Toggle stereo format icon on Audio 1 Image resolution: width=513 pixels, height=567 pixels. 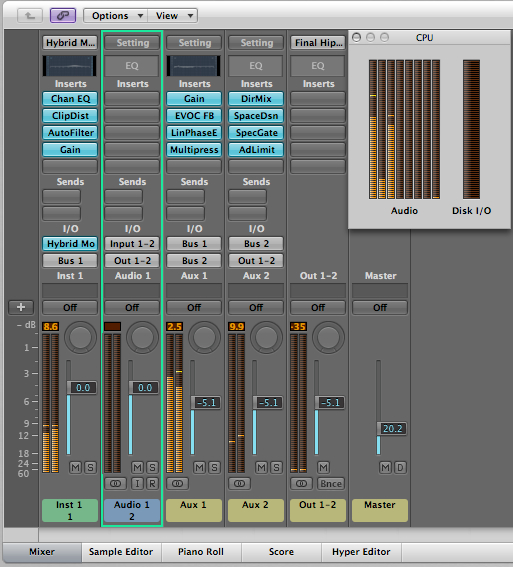click(x=116, y=483)
